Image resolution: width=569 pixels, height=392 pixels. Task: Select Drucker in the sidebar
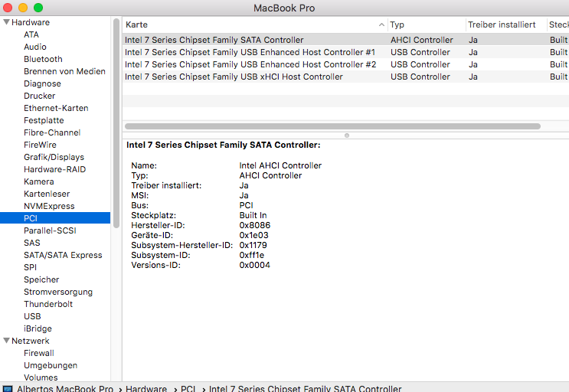[x=40, y=96]
